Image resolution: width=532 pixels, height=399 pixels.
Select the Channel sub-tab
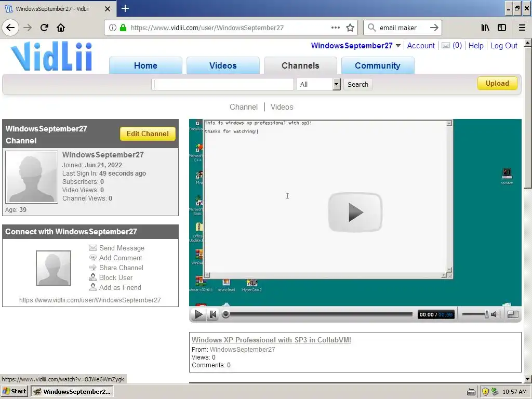(244, 107)
